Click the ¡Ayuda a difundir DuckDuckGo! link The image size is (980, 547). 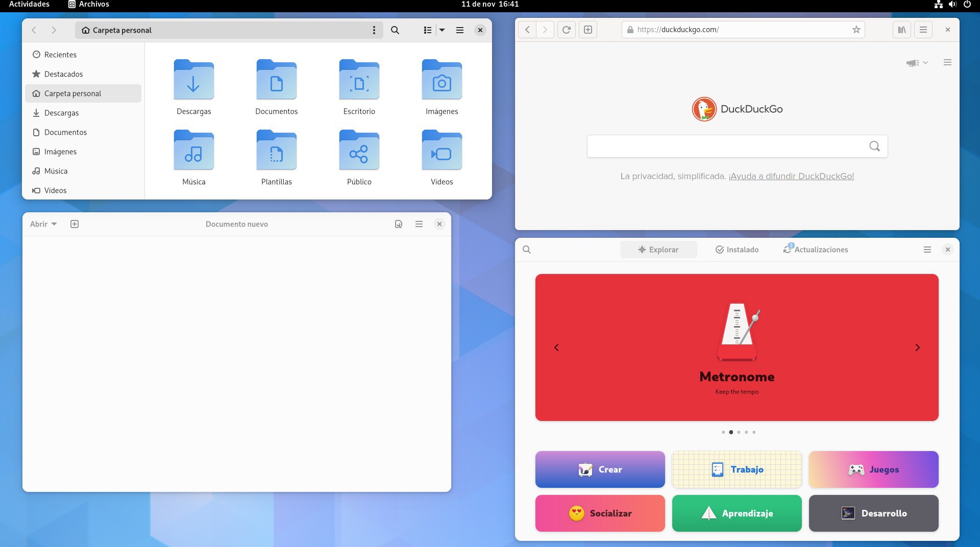(791, 176)
